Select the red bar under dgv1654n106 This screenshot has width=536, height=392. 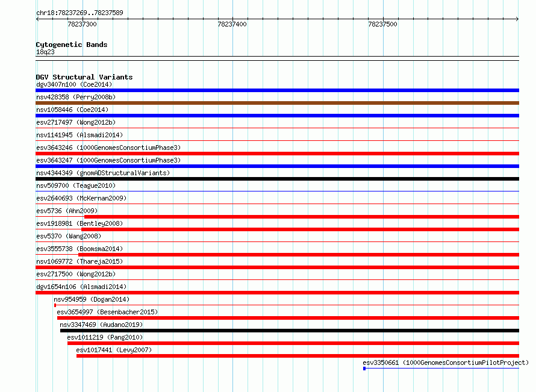(277, 293)
